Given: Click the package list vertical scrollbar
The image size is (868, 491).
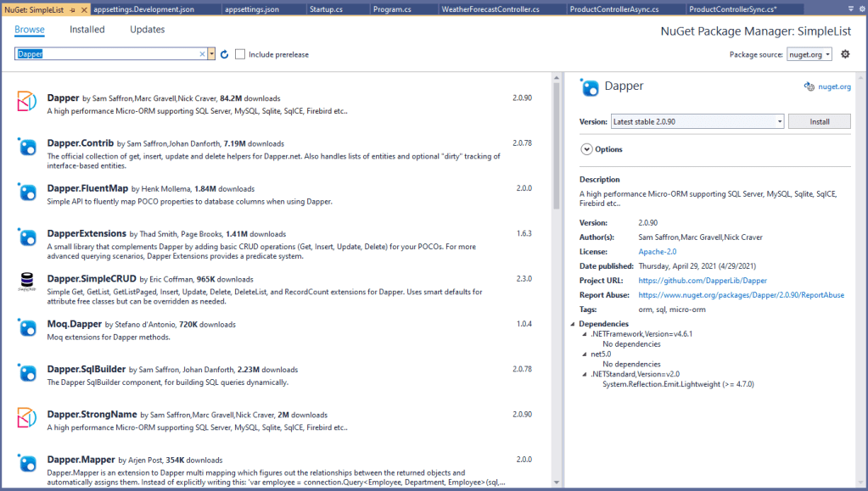Looking at the screenshot, I should [x=557, y=254].
